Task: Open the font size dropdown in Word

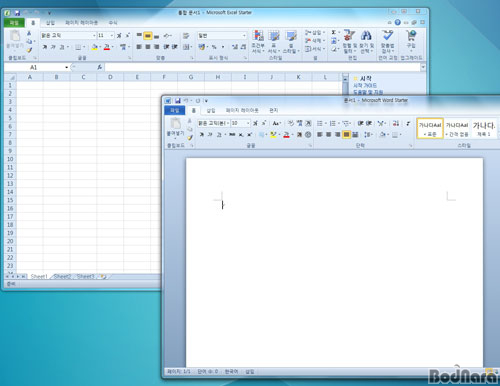Action: pos(248,123)
